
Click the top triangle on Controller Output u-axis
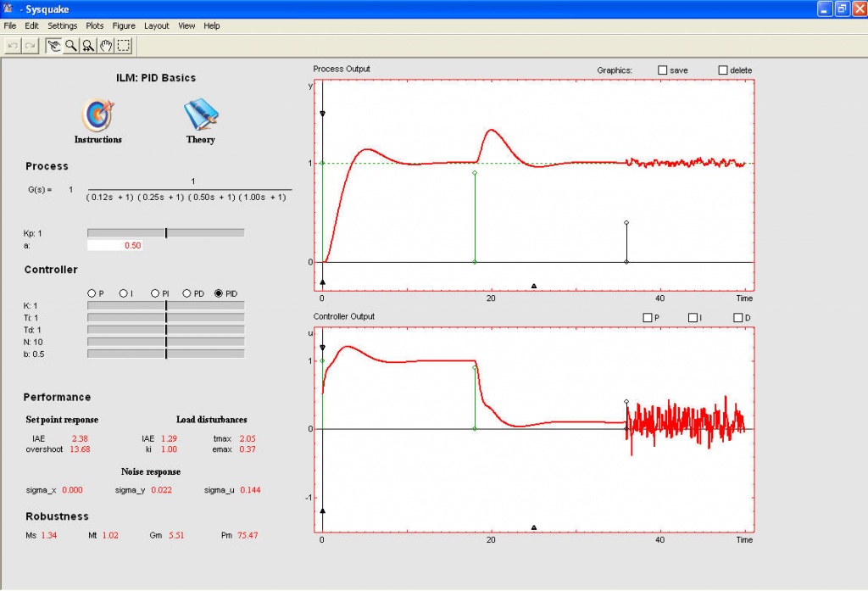(322, 348)
